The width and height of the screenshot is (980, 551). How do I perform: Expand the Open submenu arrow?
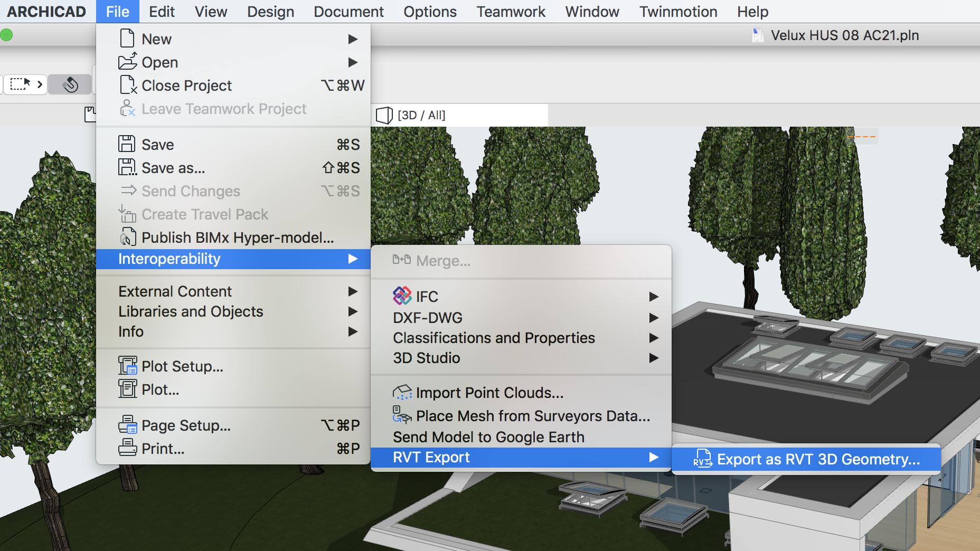point(353,62)
